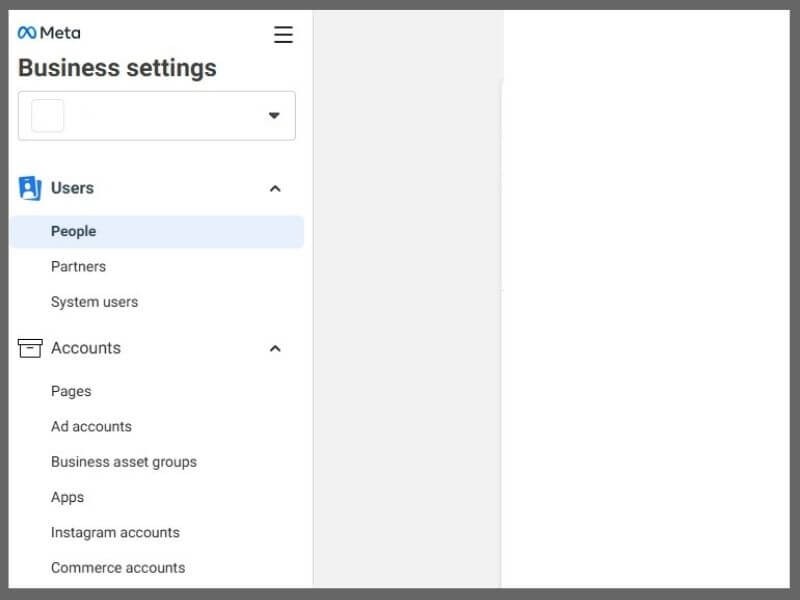Go to System users
This screenshot has width=800, height=600.
click(x=94, y=302)
